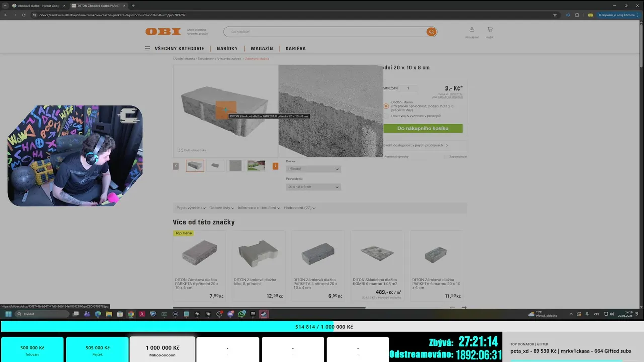Select the first brick thumbnail
Image resolution: width=644 pixels, height=362 pixels.
coord(195,166)
